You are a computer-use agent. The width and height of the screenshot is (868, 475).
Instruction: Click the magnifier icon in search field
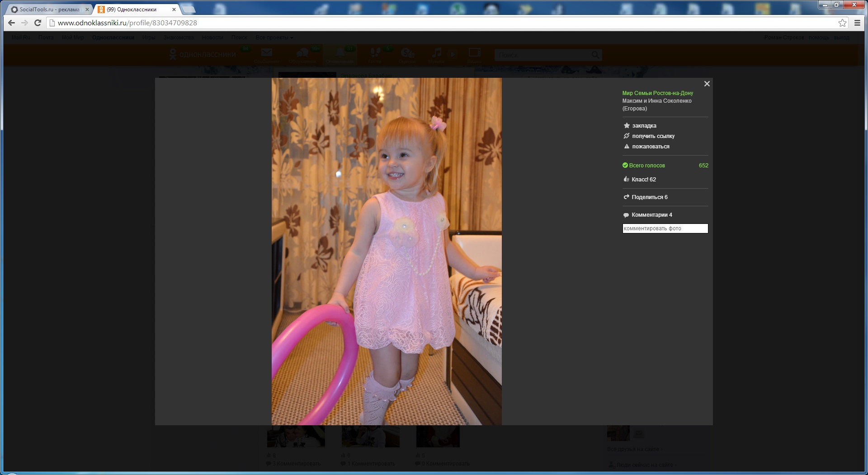595,55
